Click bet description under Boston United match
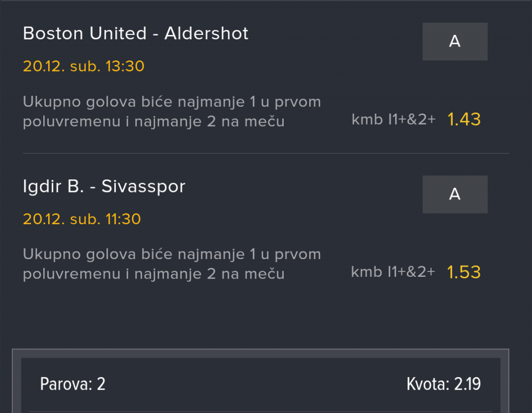 (x=172, y=111)
